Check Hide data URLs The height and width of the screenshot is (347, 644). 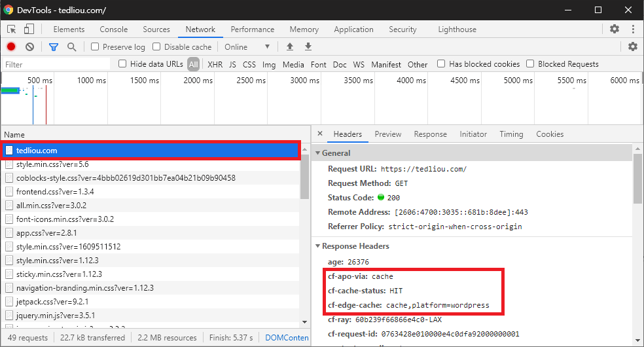pyautogui.click(x=122, y=64)
